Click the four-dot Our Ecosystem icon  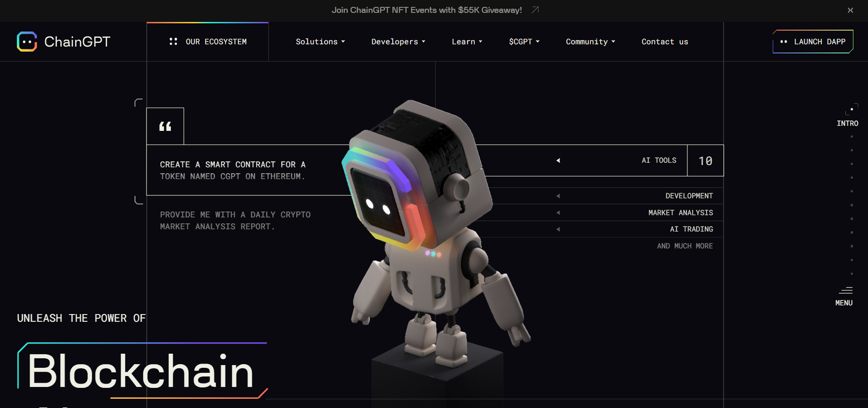coord(173,42)
